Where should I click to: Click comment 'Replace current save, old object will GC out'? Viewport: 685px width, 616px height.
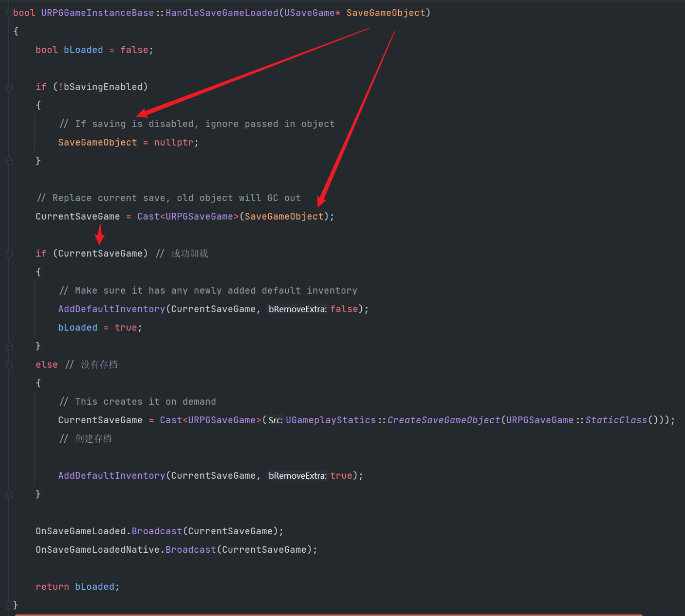[169, 198]
